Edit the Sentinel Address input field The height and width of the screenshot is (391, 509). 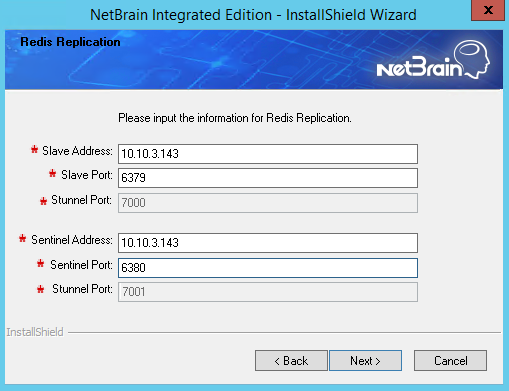(x=268, y=243)
